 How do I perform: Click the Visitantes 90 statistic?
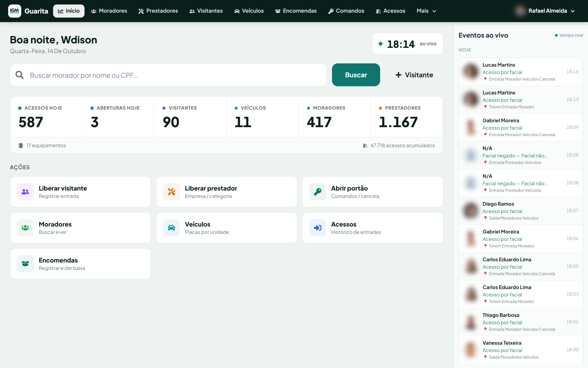click(x=190, y=117)
